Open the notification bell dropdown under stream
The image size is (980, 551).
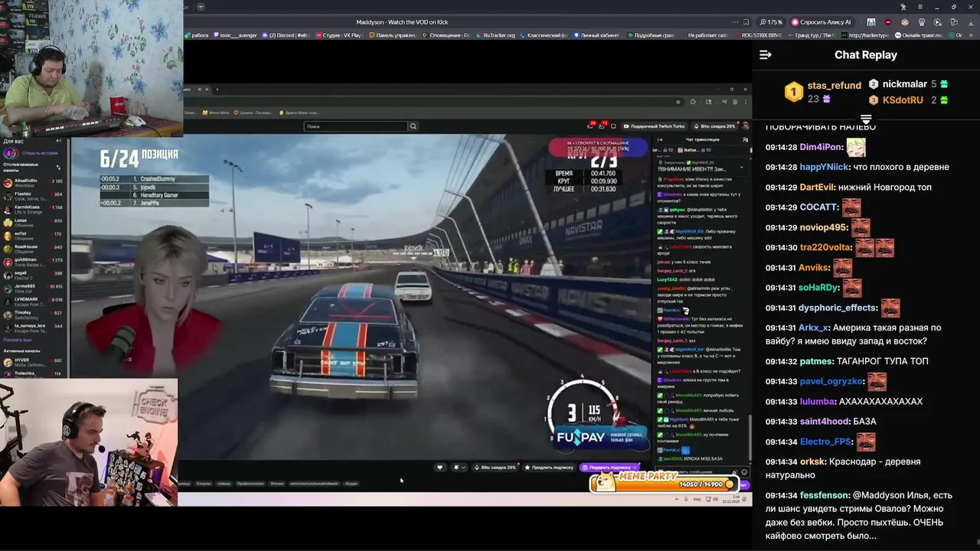click(x=459, y=467)
